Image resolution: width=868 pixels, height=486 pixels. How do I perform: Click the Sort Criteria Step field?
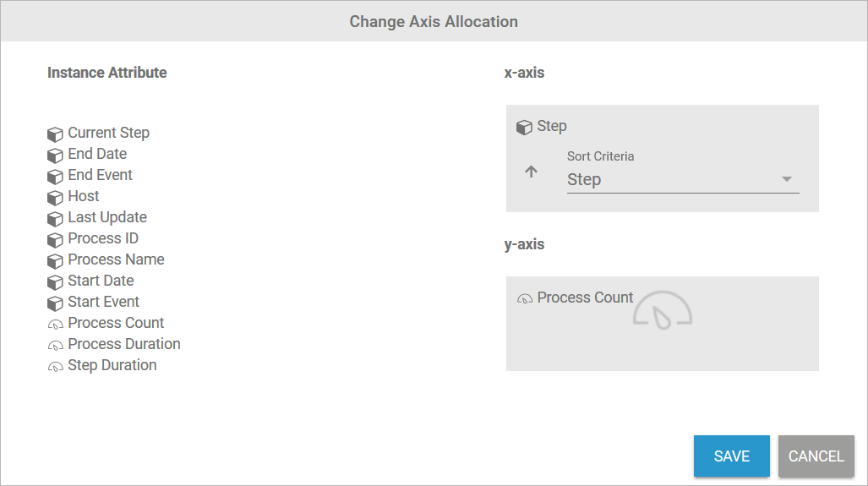[x=668, y=180]
